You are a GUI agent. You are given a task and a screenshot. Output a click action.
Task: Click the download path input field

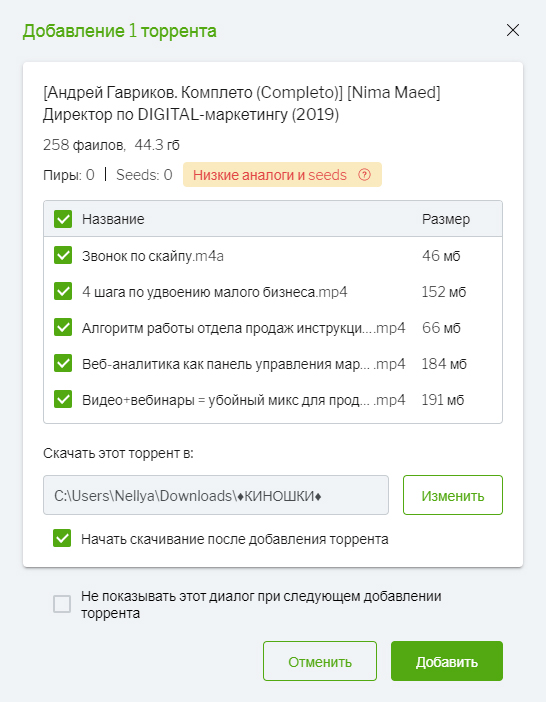(216, 495)
